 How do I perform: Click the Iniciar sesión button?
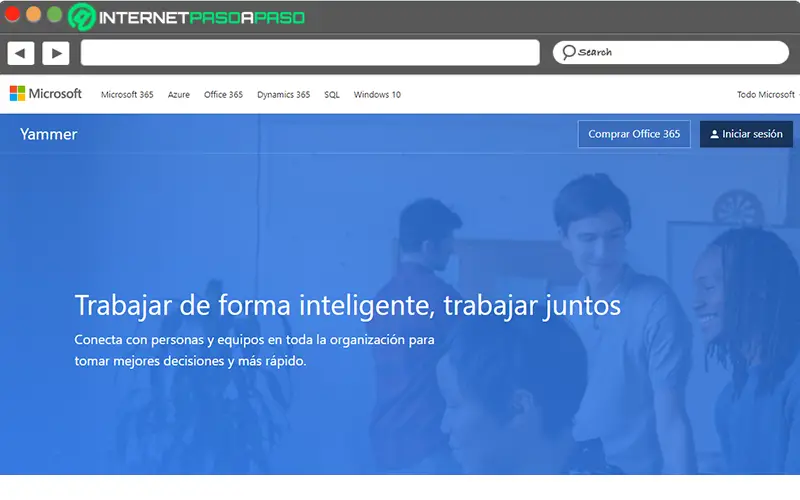[x=746, y=134]
